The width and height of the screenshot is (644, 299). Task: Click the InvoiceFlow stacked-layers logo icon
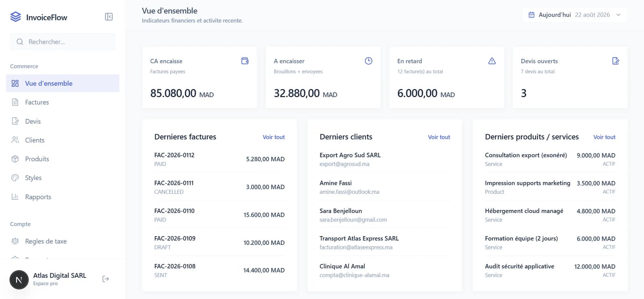click(x=15, y=17)
